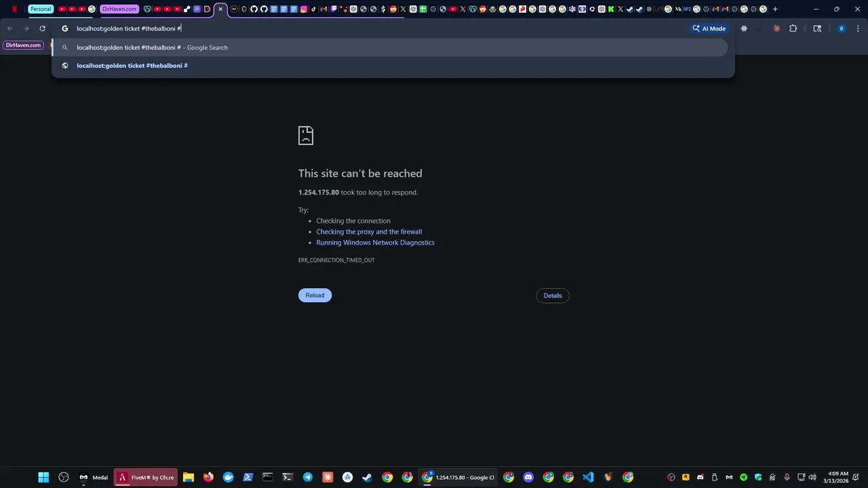Viewport: 868px width, 488px height.
Task: Go forward to next page
Action: coord(26,28)
